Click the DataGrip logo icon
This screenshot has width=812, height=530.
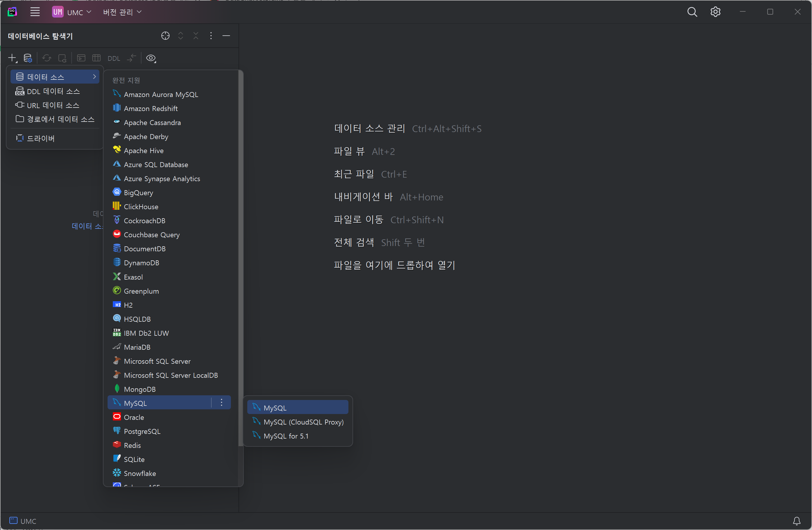12,12
